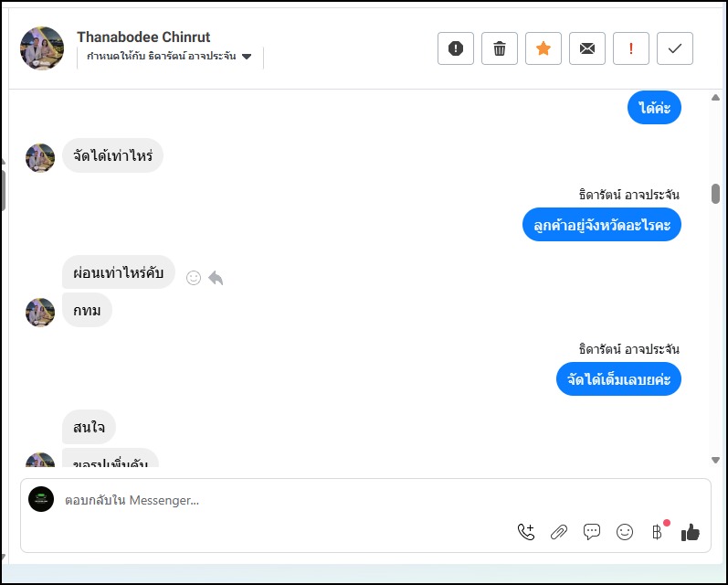Mark conversation done with checkmark
The width and height of the screenshot is (728, 585).
click(675, 48)
